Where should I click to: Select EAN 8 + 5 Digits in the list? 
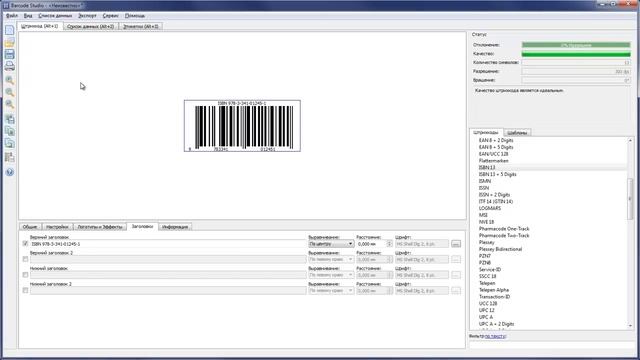(x=496, y=147)
